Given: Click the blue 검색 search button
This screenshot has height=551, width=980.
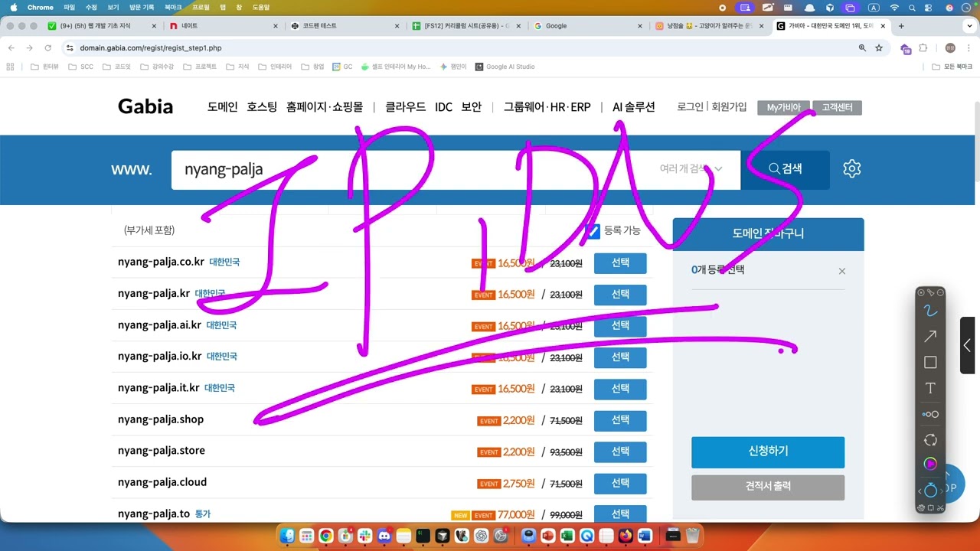Looking at the screenshot, I should 786,169.
